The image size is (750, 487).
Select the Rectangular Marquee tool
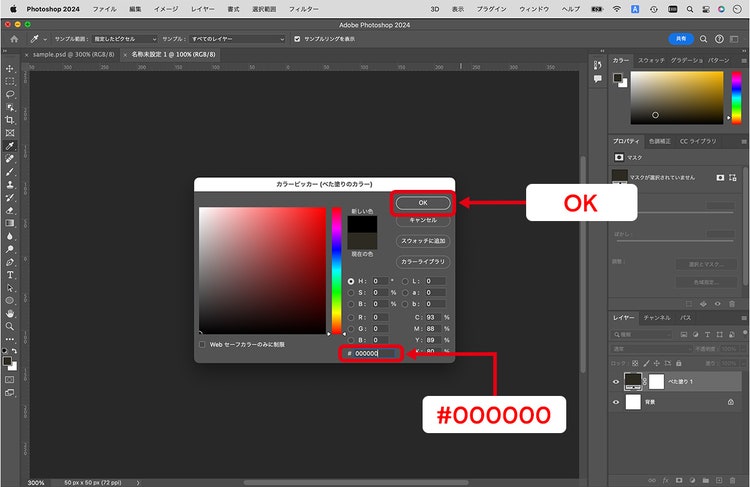tap(10, 81)
